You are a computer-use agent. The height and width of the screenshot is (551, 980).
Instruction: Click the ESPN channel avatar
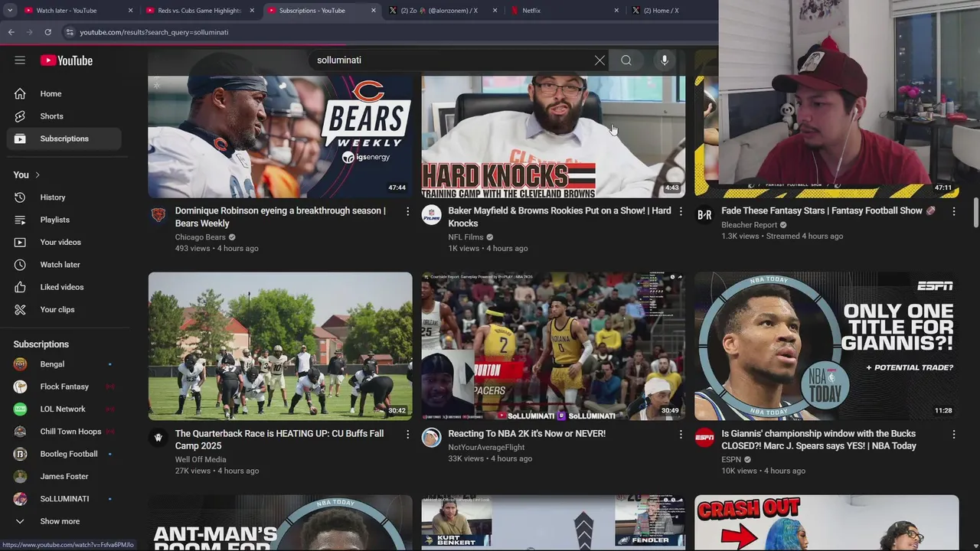(704, 438)
